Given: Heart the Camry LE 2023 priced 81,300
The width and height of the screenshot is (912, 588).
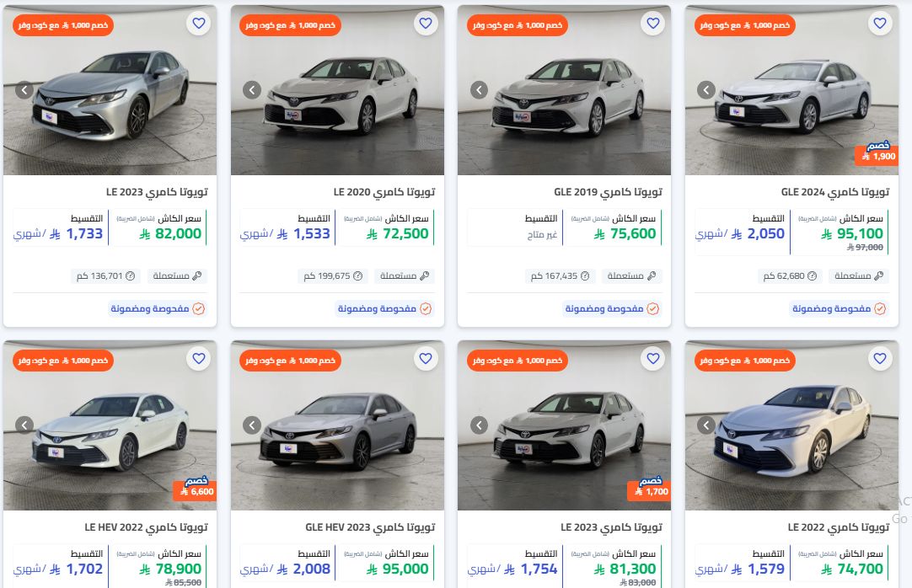Looking at the screenshot, I should (652, 360).
